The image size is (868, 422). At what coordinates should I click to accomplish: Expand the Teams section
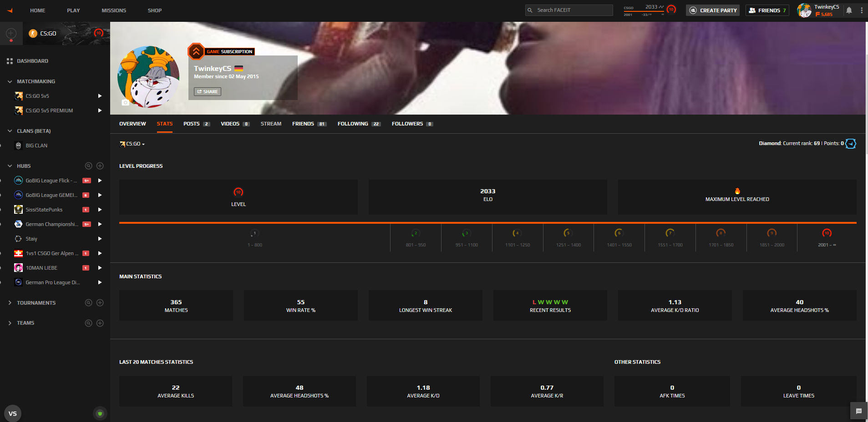coord(10,323)
